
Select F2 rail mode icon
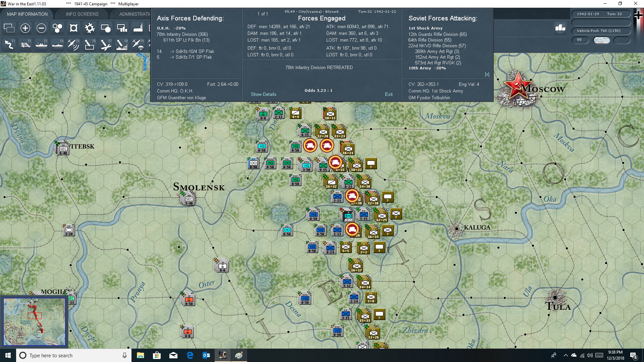pyautogui.click(x=25, y=45)
